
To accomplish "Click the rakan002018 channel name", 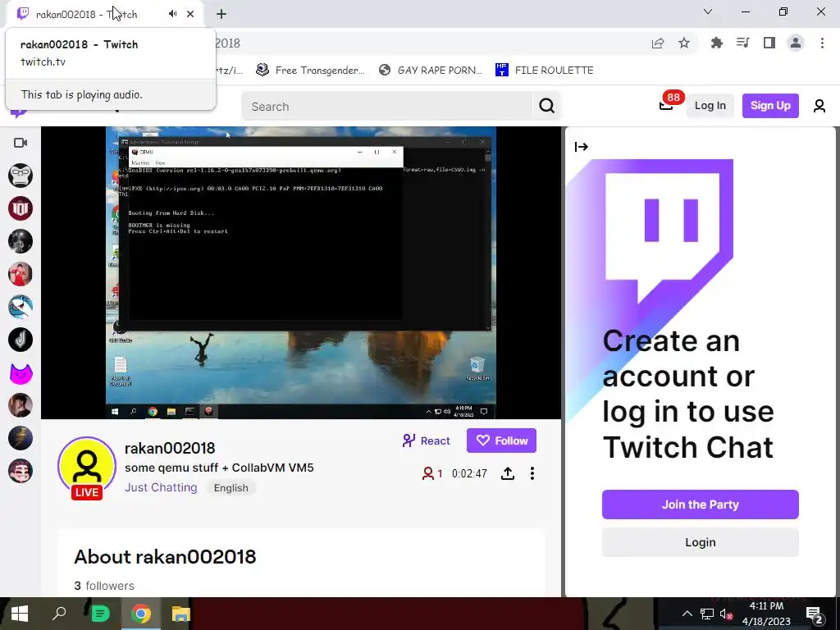I will [x=170, y=448].
